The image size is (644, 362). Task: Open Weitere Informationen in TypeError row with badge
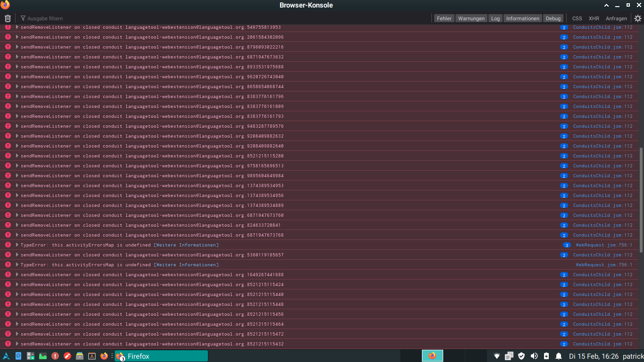coord(186,245)
